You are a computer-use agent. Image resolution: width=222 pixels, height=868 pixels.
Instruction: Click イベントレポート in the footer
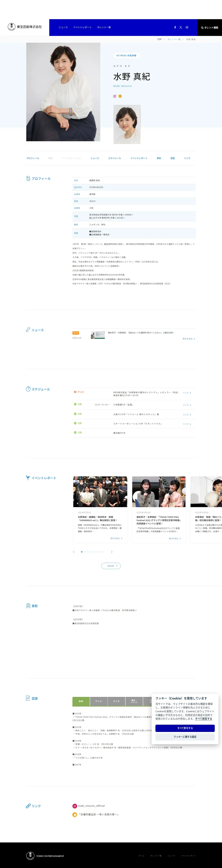pyautogui.click(x=188, y=856)
